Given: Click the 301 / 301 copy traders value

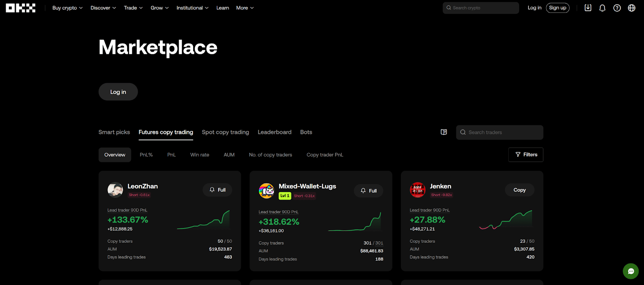Looking at the screenshot, I should coord(373,243).
